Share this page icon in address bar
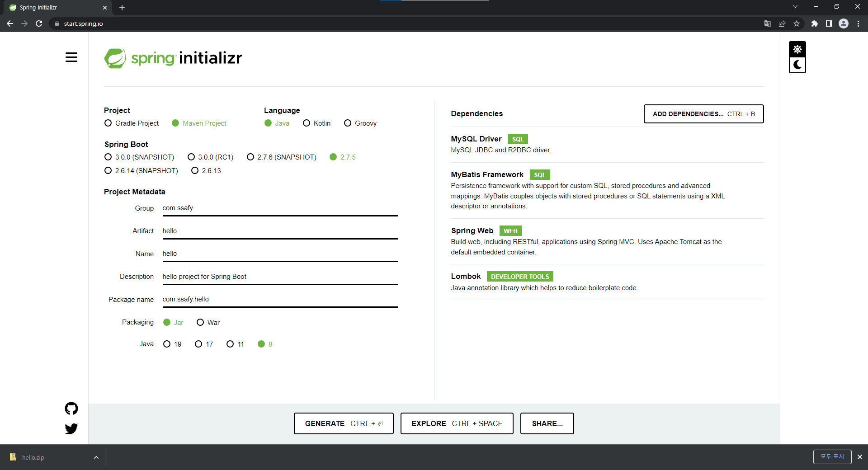Screen dimensions: 868x470 [782, 23]
